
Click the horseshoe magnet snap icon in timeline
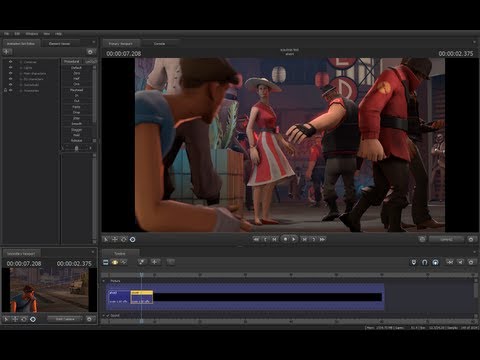tap(424, 262)
